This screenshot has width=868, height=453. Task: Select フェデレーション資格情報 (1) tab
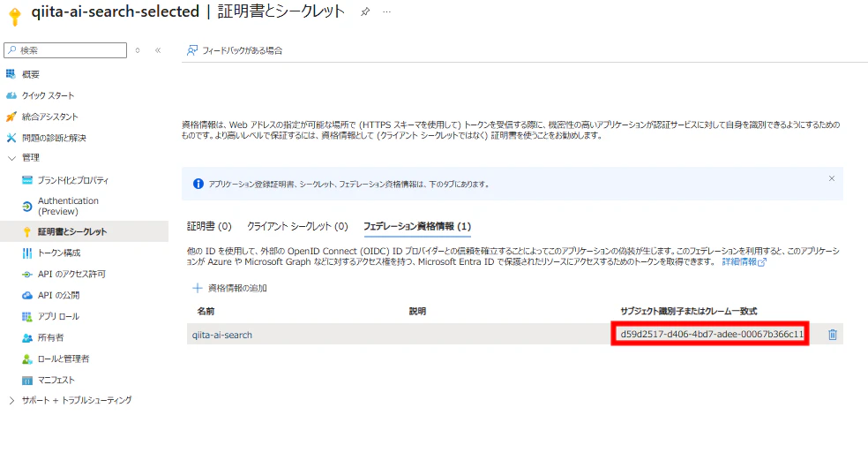pyautogui.click(x=417, y=226)
